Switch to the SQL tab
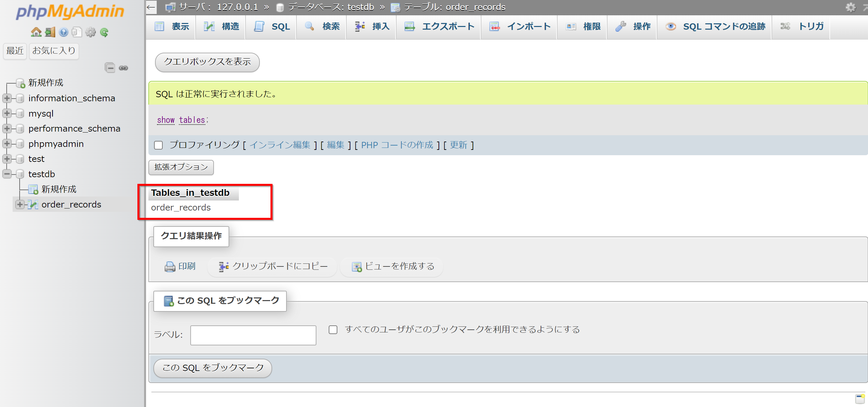The height and width of the screenshot is (407, 868). (271, 27)
